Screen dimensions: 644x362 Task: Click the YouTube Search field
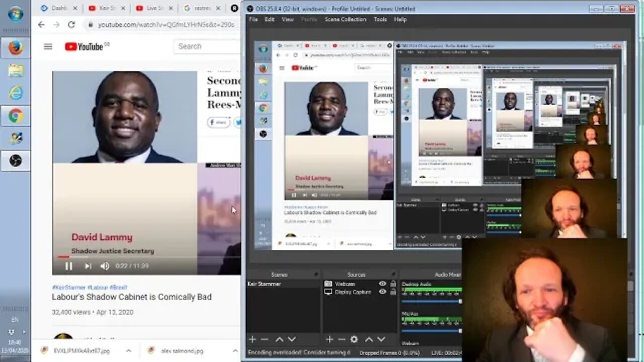click(x=207, y=46)
